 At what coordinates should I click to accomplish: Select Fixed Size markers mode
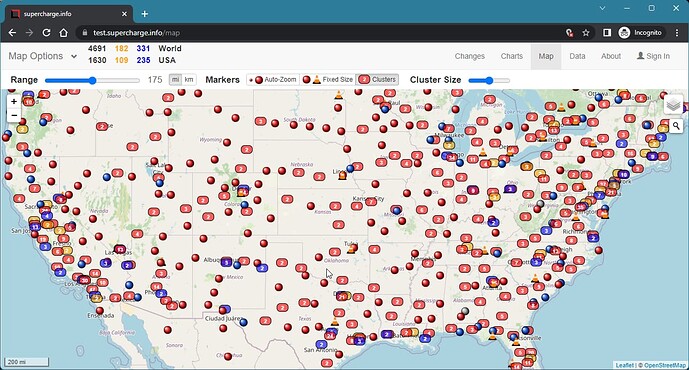(328, 80)
